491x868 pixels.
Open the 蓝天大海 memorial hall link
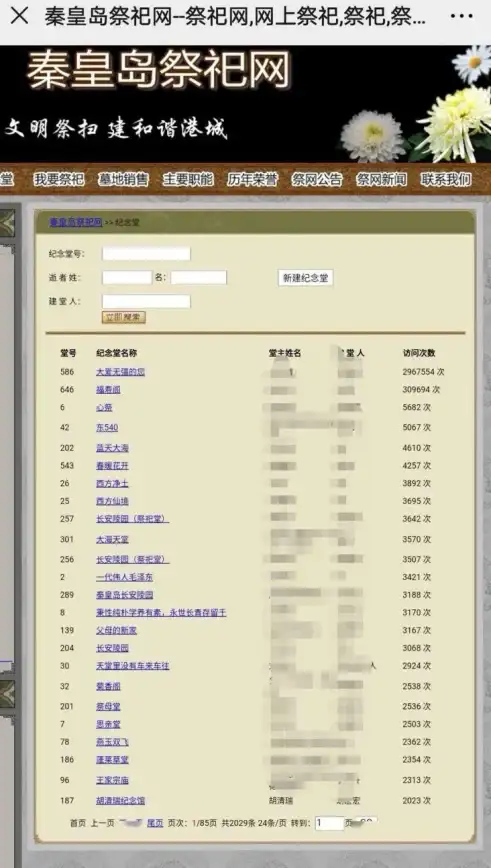(x=112, y=448)
